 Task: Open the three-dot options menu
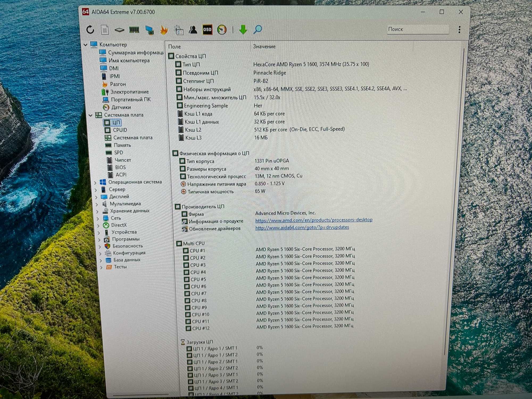[x=459, y=30]
